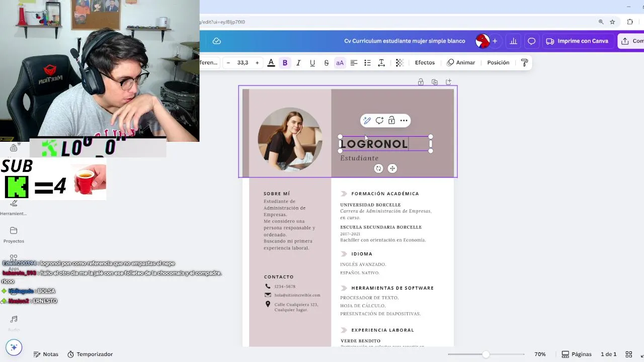The image size is (644, 362).
Task: Open the Efectos panel
Action: (425, 63)
